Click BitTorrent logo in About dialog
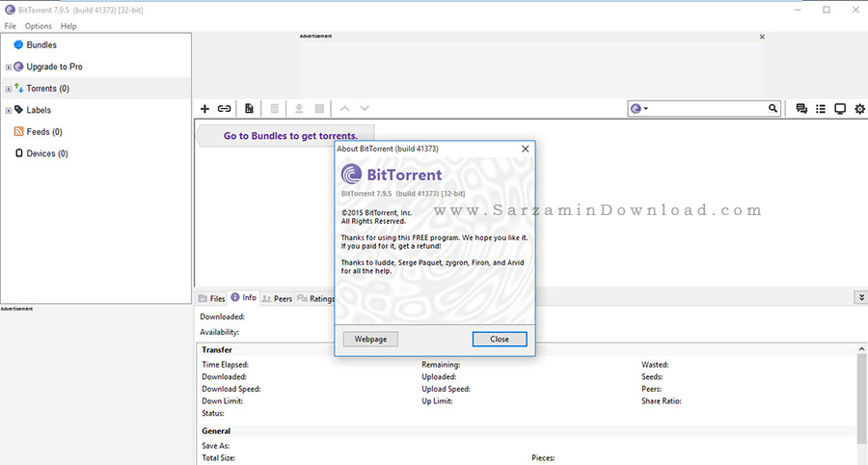The image size is (868, 465). pyautogui.click(x=351, y=174)
